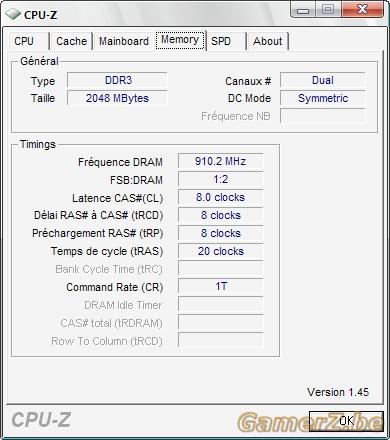Open the Cache tab

click(x=71, y=41)
